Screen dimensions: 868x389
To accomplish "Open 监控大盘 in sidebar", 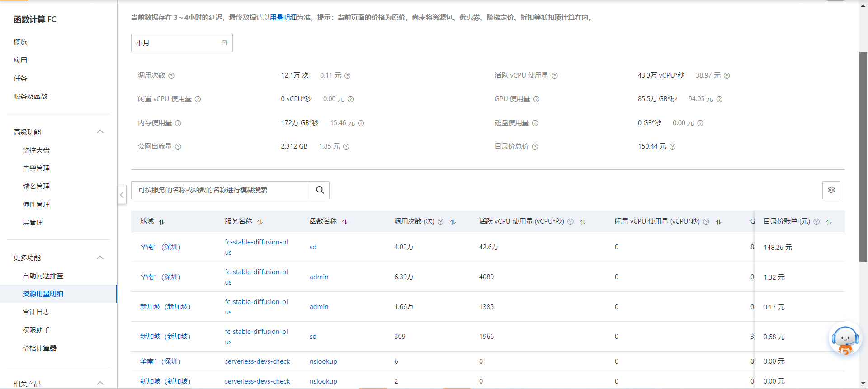I will tap(36, 150).
